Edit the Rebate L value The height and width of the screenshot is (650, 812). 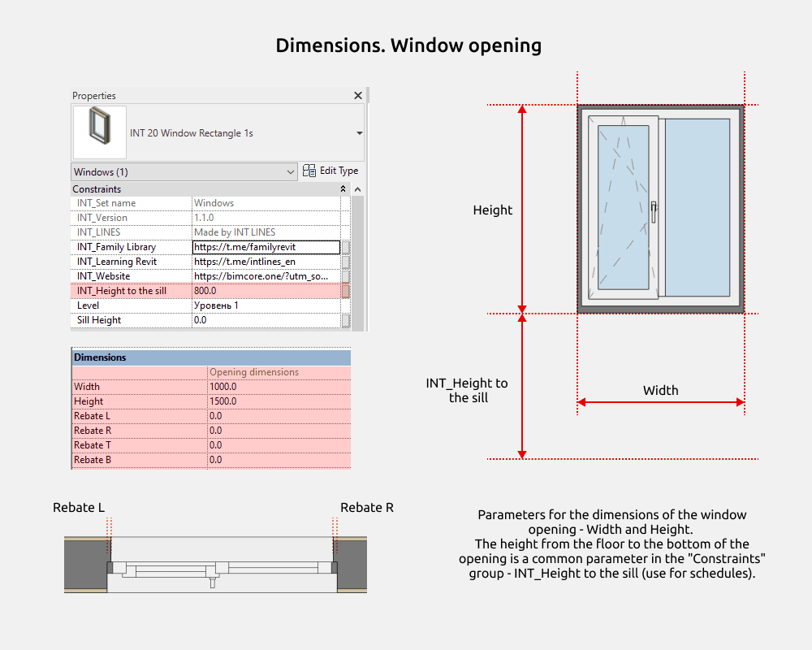[x=279, y=416]
